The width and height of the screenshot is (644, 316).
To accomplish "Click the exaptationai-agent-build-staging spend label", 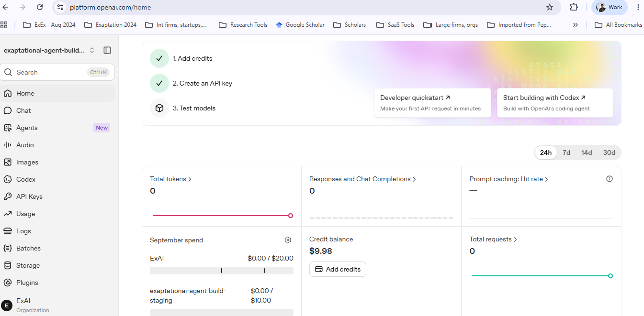I will [x=188, y=295].
